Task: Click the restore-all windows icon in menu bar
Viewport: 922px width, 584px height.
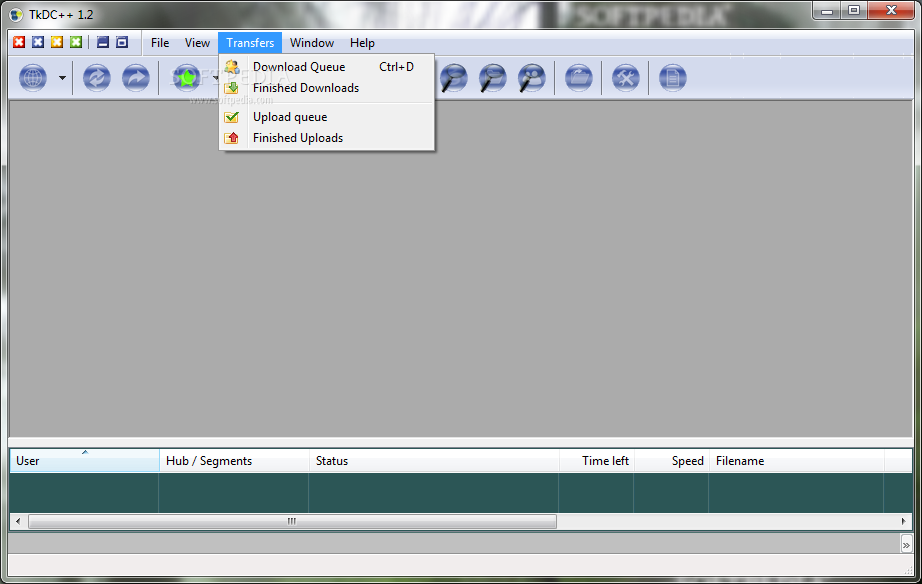Action: click(x=122, y=42)
